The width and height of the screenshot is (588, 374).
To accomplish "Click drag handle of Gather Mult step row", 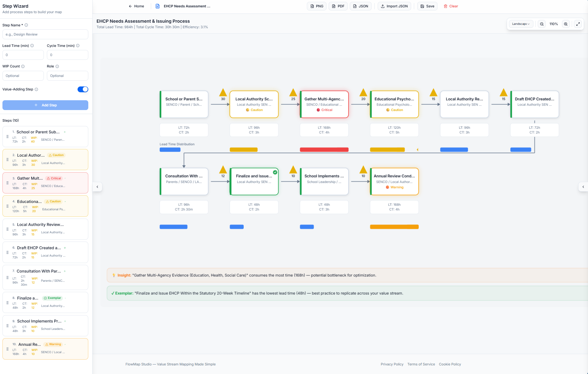I will [7, 183].
